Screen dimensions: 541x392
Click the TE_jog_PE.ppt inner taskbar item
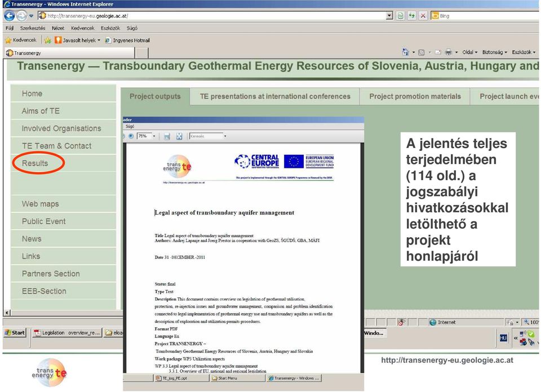[181, 378]
